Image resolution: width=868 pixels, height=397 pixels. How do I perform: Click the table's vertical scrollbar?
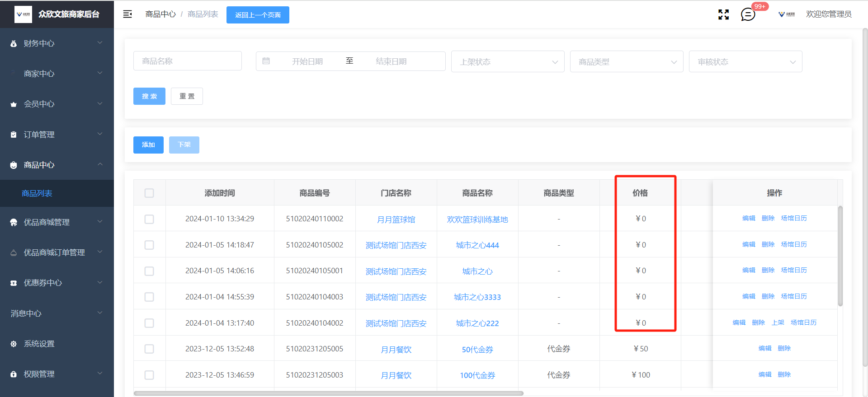840,256
